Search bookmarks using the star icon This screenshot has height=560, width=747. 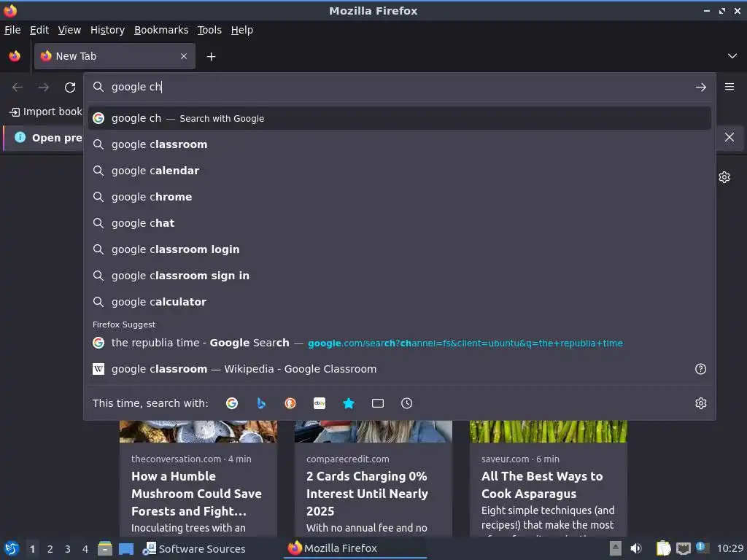click(x=349, y=403)
